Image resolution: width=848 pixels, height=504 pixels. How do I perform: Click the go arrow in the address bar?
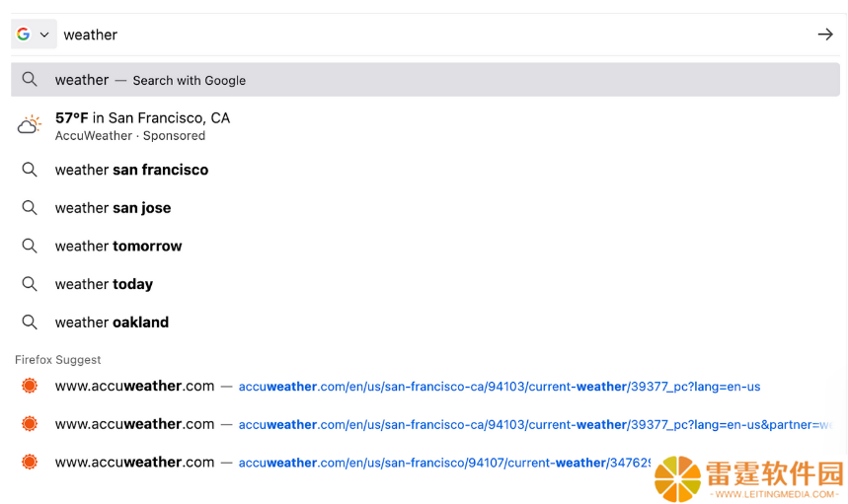tap(825, 35)
